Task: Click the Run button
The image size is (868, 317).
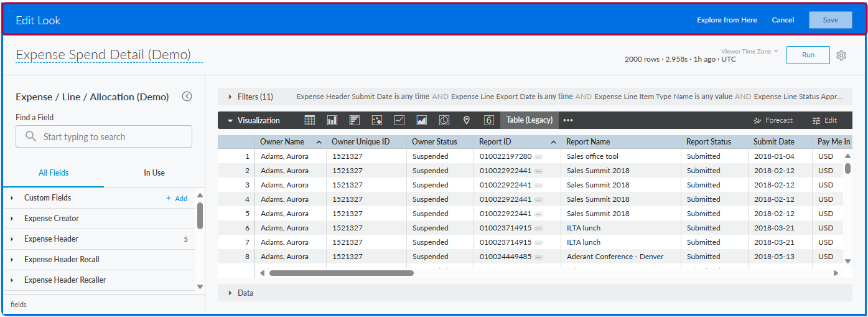Action: point(808,55)
